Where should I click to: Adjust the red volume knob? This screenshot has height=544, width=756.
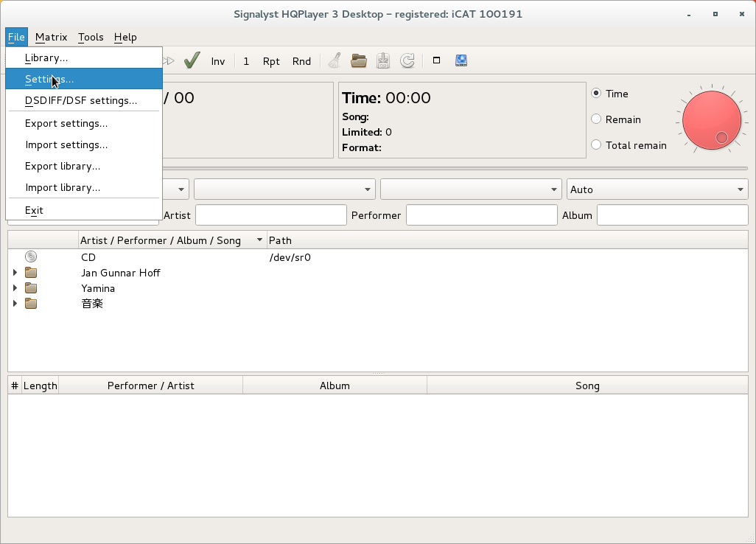(x=712, y=120)
